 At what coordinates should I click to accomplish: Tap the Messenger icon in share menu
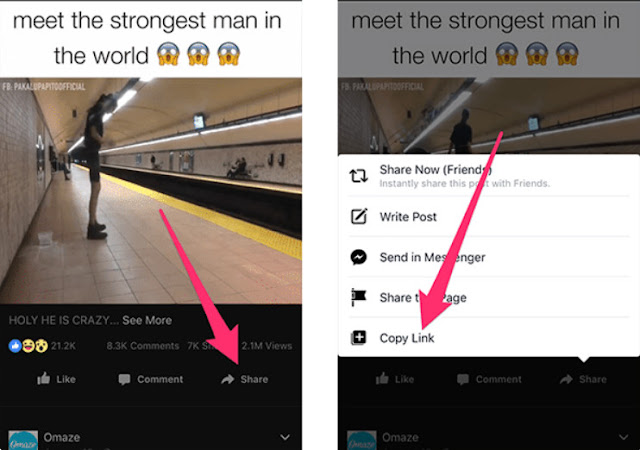pos(358,257)
